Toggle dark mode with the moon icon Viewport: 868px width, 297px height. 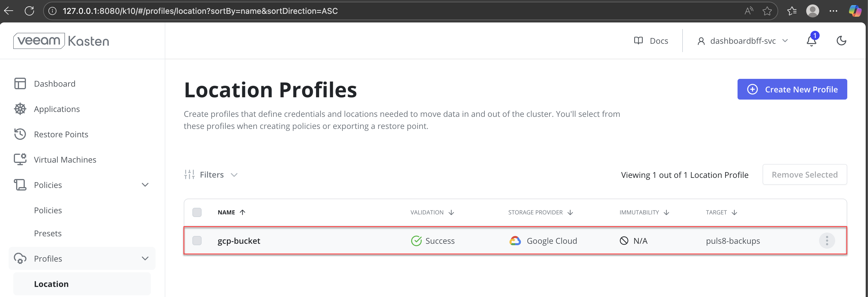coord(842,41)
